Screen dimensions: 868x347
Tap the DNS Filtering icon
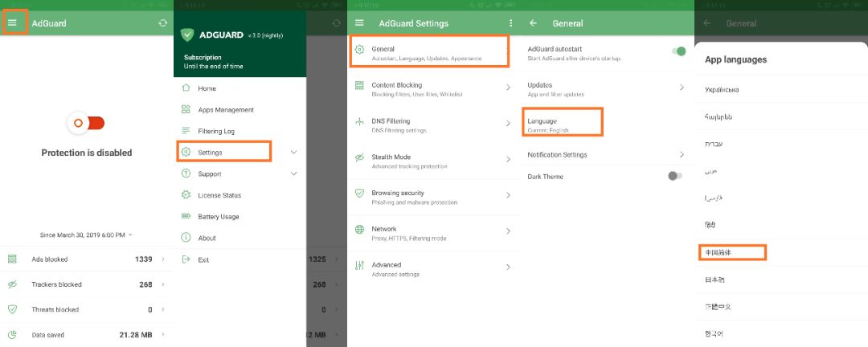pyautogui.click(x=359, y=122)
